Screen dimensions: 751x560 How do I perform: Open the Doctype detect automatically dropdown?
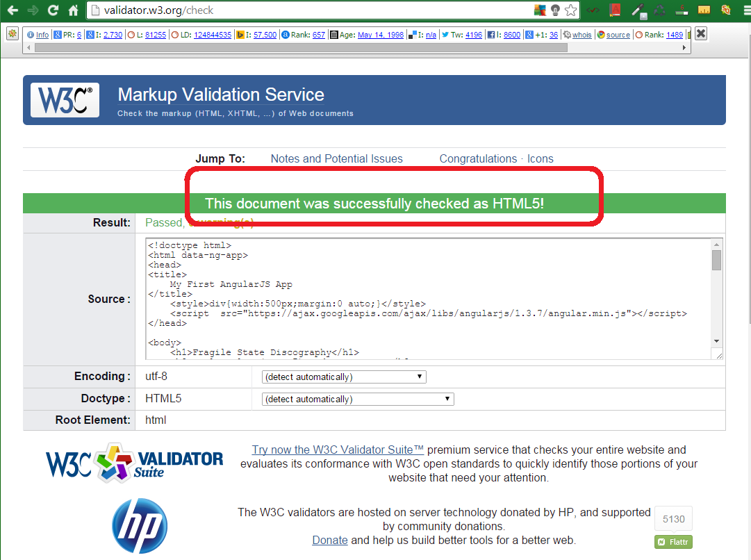pyautogui.click(x=357, y=399)
